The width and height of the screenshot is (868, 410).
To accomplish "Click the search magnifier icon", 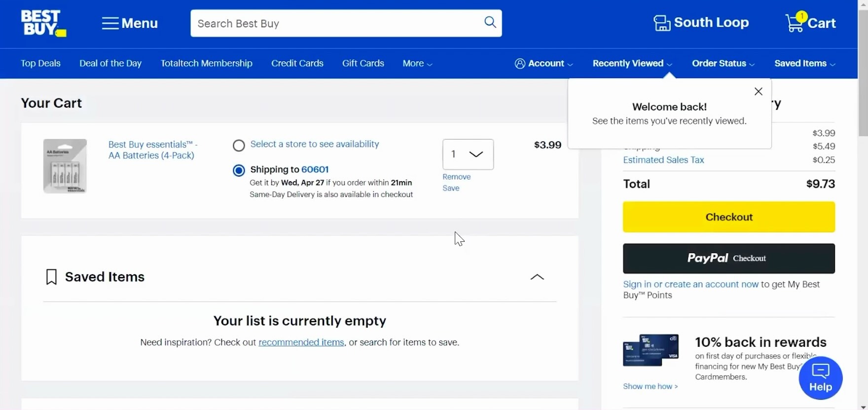I will click(490, 22).
